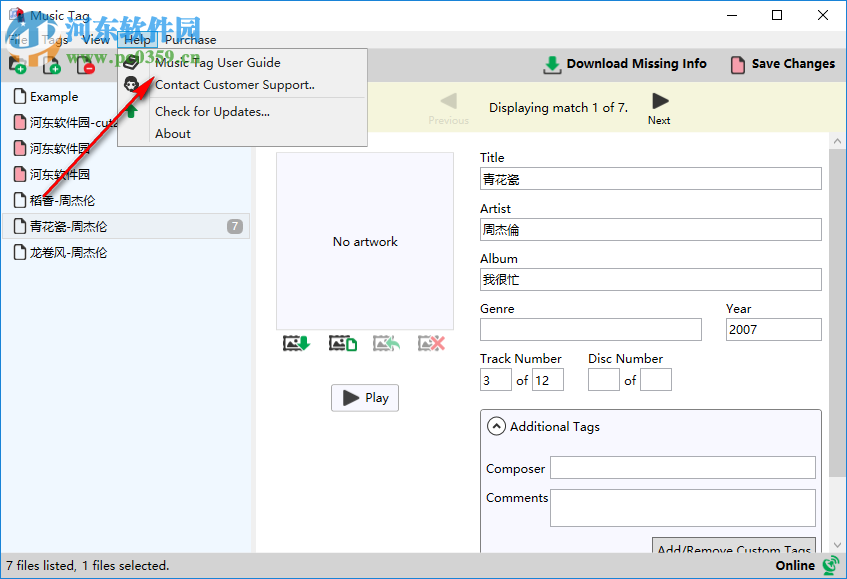Image resolution: width=847 pixels, height=579 pixels.
Task: Click the revert artwork icon
Action: (x=386, y=343)
